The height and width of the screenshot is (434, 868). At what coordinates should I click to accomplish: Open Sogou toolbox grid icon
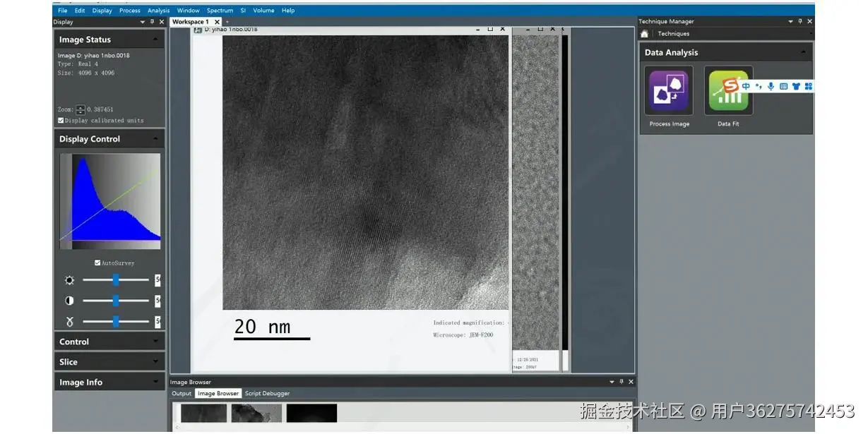coord(809,86)
